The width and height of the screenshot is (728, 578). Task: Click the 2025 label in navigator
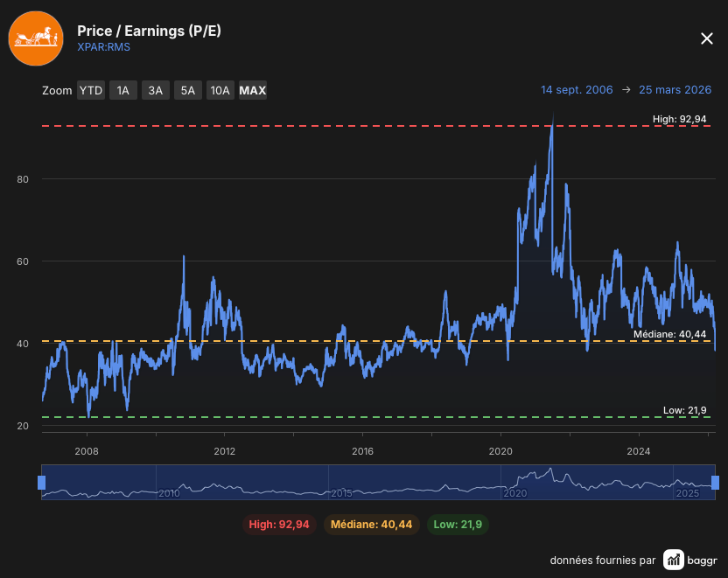tap(688, 493)
